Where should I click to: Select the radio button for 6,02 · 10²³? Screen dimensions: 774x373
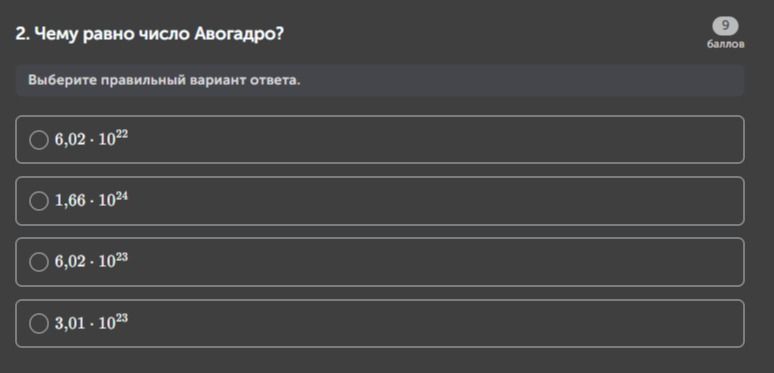(39, 262)
